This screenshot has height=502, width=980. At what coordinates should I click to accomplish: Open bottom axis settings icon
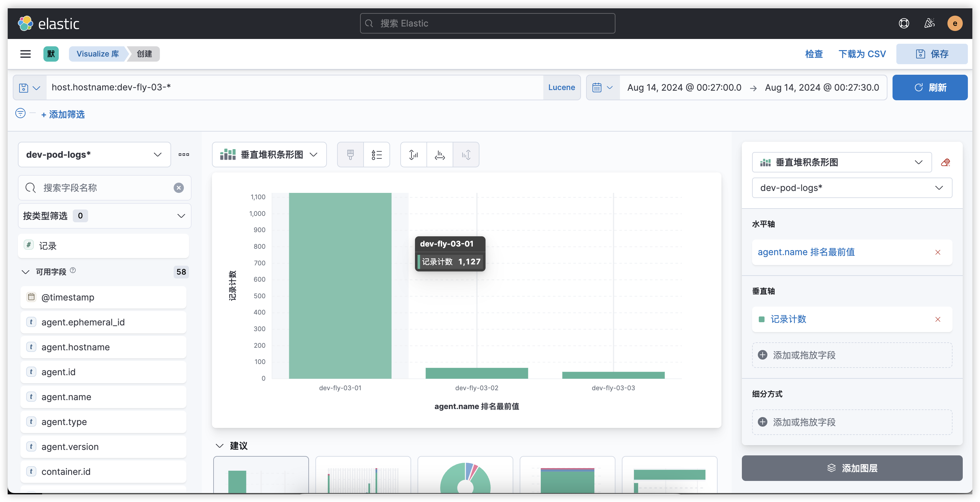[x=440, y=155]
